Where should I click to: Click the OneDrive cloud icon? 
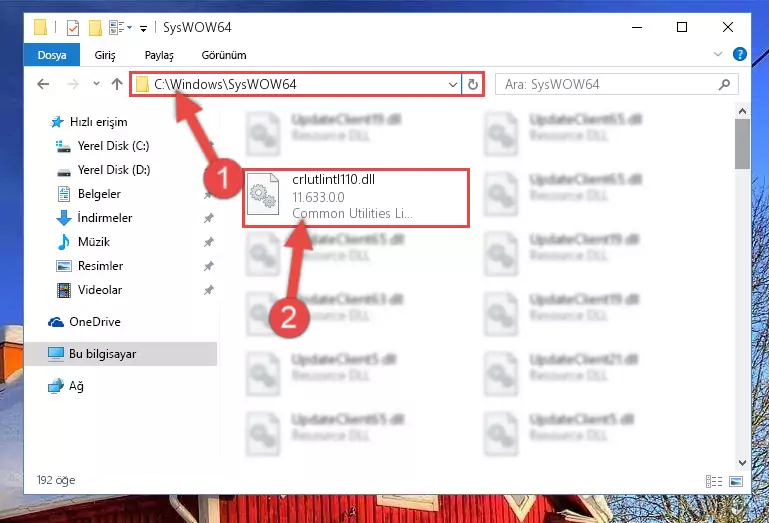[56, 322]
